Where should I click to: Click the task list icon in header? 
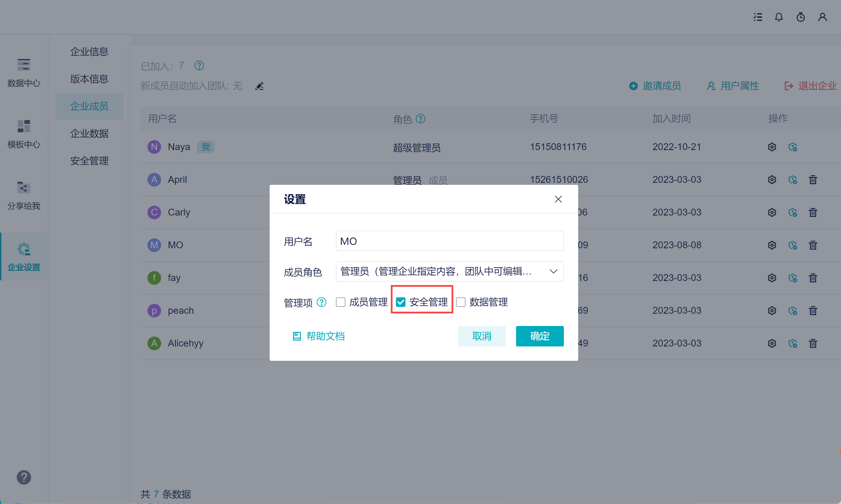[x=758, y=17]
